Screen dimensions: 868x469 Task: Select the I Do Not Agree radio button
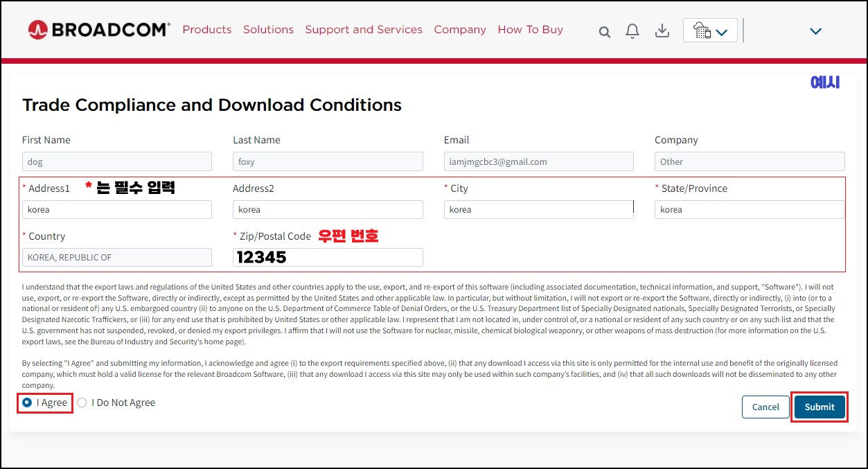82,402
